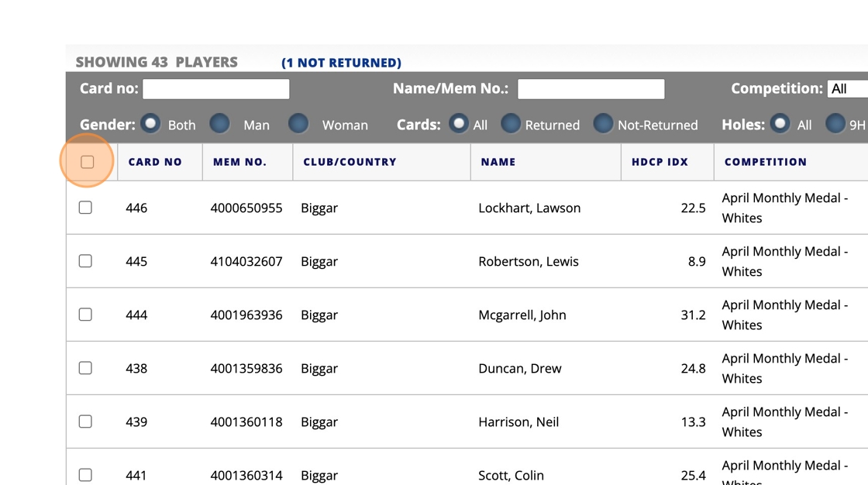Sort by the CARD NO column header
The height and width of the screenshot is (485, 868).
[155, 162]
